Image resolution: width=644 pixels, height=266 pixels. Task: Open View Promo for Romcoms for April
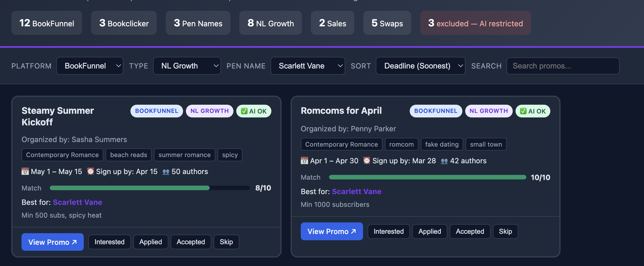(332, 231)
